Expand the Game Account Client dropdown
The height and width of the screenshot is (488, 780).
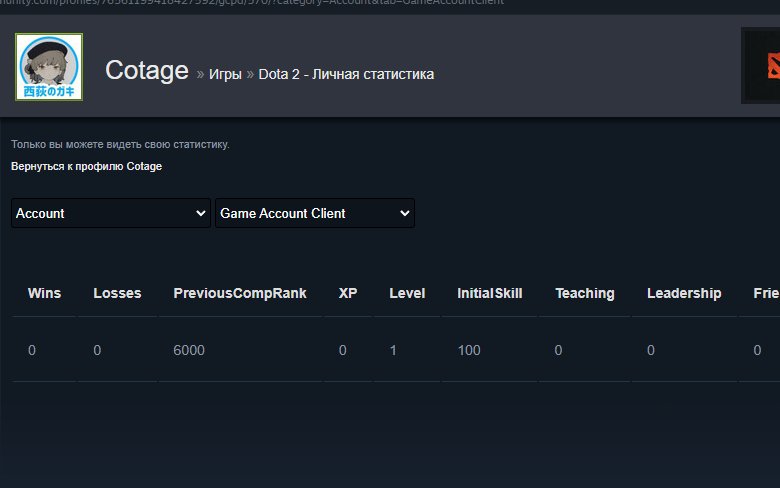tap(315, 213)
